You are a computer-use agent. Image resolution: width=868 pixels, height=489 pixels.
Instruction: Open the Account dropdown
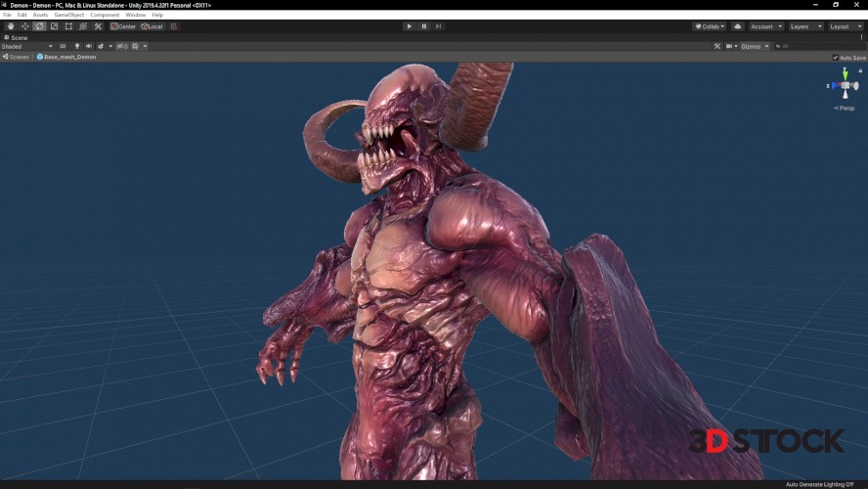(766, 26)
